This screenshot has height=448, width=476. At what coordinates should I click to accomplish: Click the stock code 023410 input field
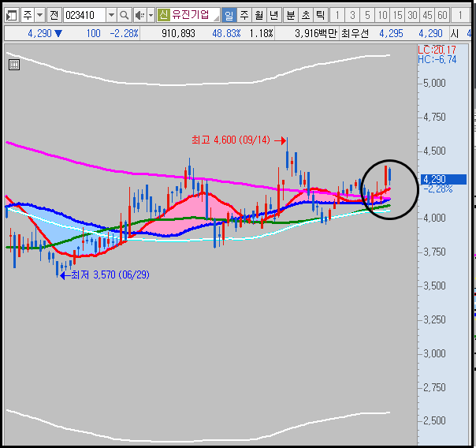84,15
